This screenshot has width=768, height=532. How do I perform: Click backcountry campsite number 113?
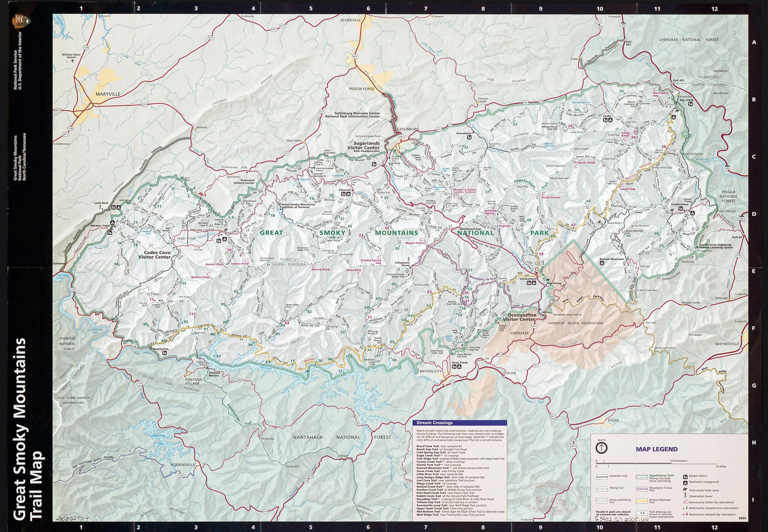pos(192,314)
